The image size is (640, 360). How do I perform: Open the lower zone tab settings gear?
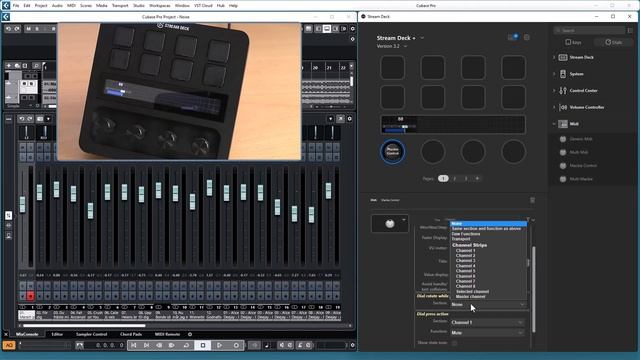190,334
